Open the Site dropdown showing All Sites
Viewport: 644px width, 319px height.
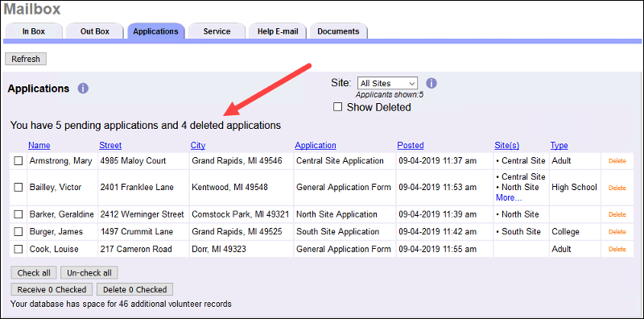pyautogui.click(x=387, y=84)
